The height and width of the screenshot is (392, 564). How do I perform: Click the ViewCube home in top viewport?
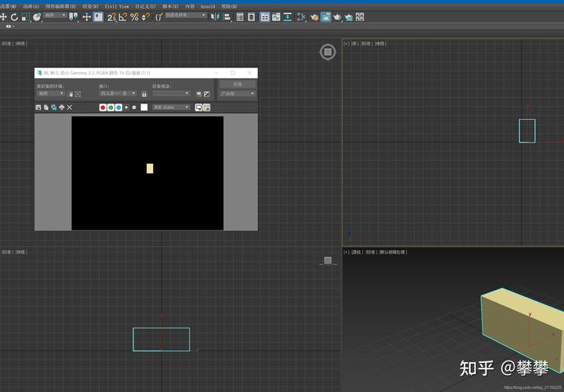pos(327,53)
